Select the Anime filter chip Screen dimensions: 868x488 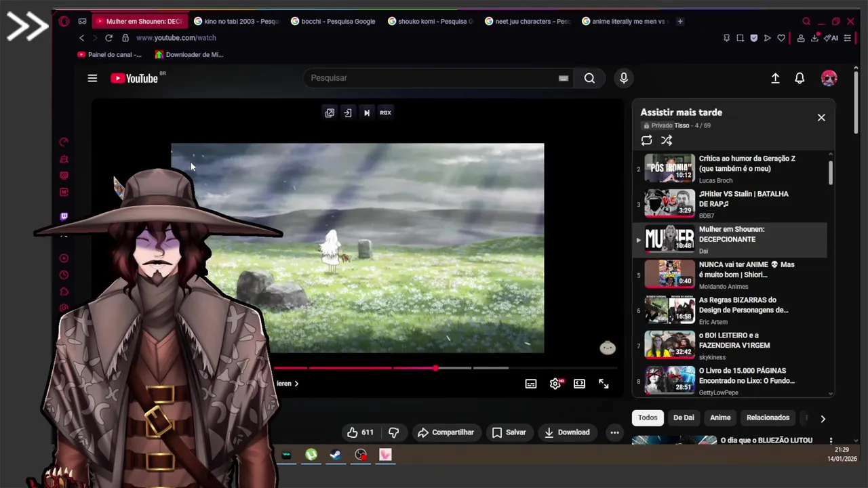[x=720, y=418]
